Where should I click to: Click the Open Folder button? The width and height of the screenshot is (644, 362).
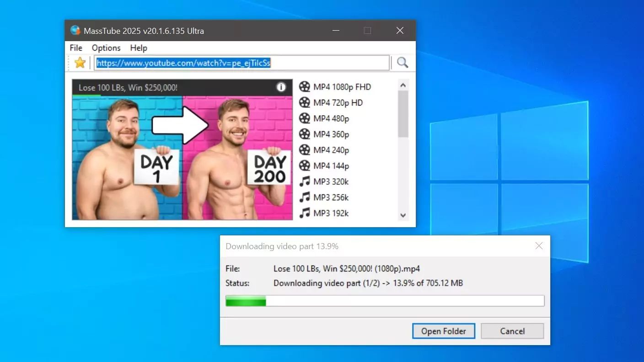(x=444, y=331)
